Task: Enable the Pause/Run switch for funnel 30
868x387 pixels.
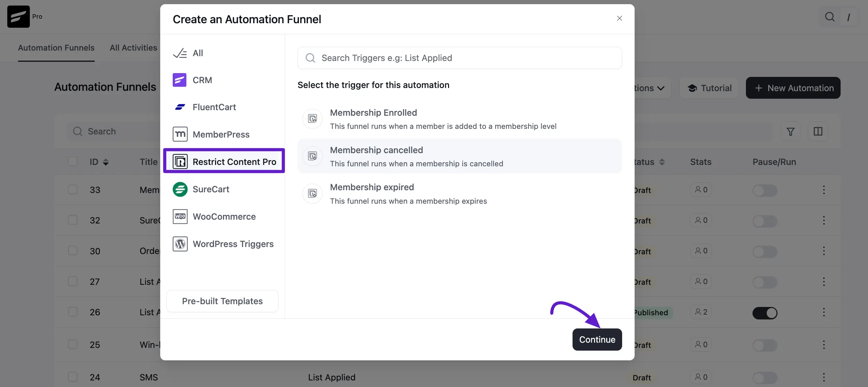Action: pos(765,252)
